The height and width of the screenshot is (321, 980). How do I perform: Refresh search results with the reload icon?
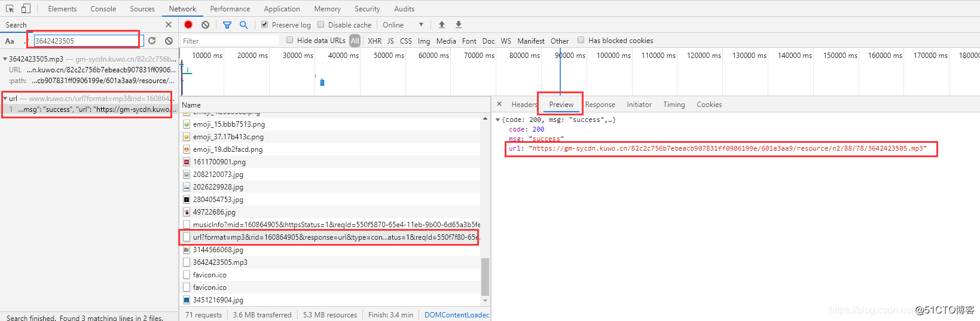pyautogui.click(x=152, y=41)
